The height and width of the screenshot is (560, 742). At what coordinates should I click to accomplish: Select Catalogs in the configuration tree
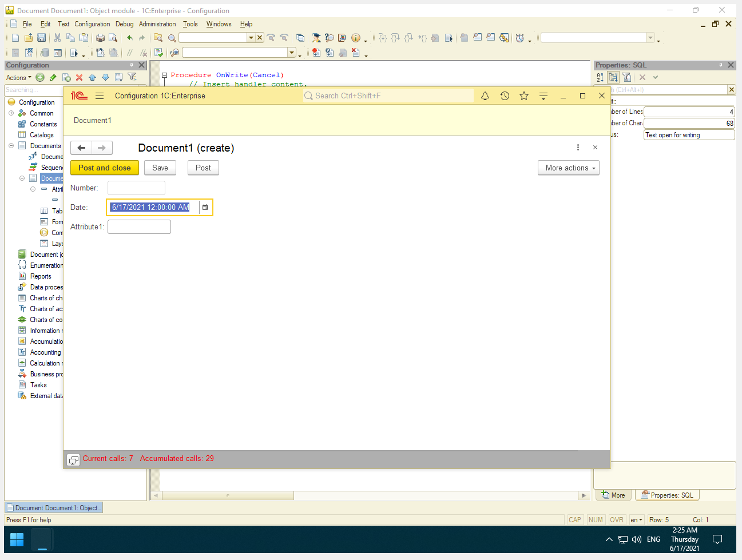click(42, 135)
